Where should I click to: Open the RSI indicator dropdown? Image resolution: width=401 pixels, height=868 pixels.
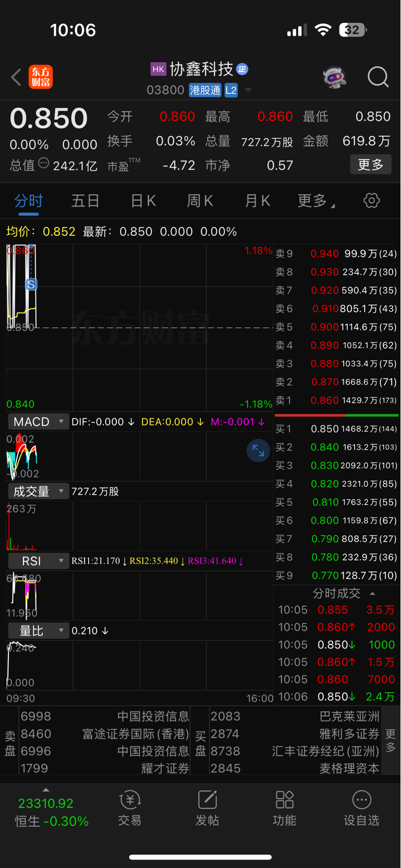pos(38,561)
